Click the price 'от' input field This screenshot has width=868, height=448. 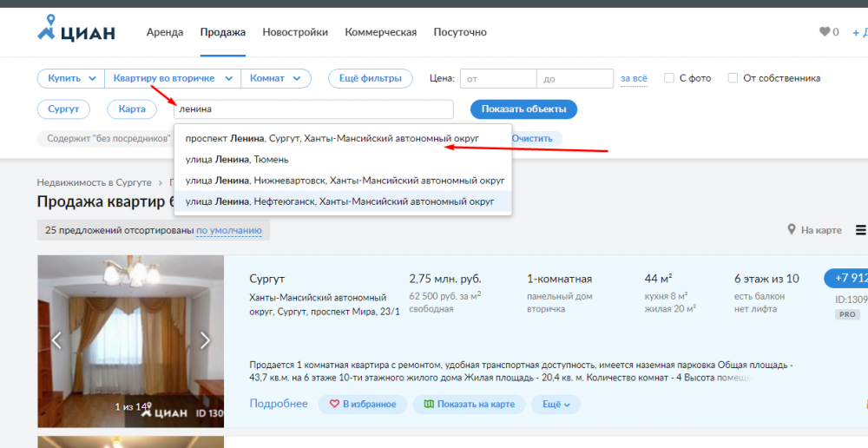[498, 79]
